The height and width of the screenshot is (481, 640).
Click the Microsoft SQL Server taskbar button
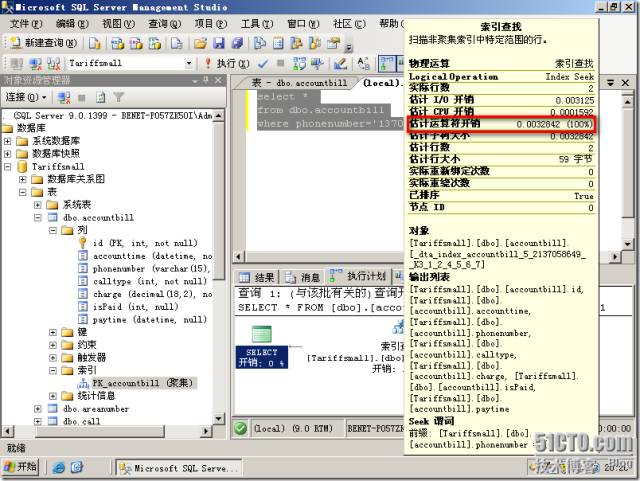pyautogui.click(x=179, y=468)
